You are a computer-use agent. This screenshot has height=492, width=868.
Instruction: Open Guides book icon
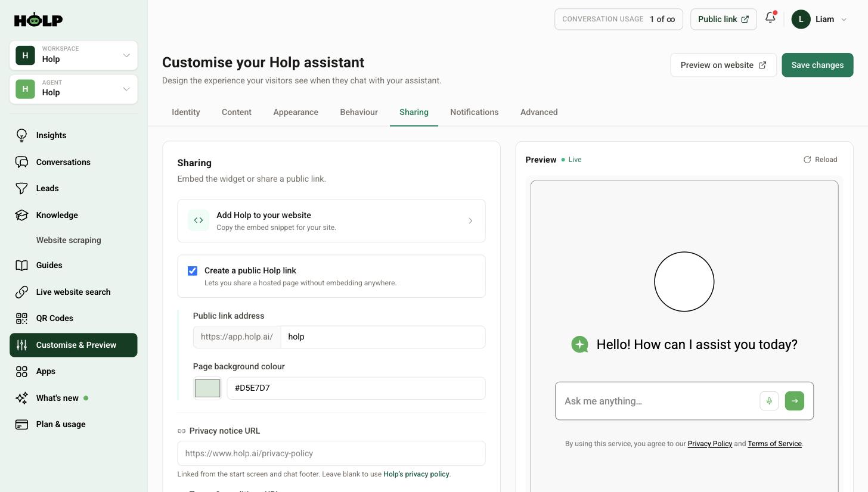click(x=21, y=265)
